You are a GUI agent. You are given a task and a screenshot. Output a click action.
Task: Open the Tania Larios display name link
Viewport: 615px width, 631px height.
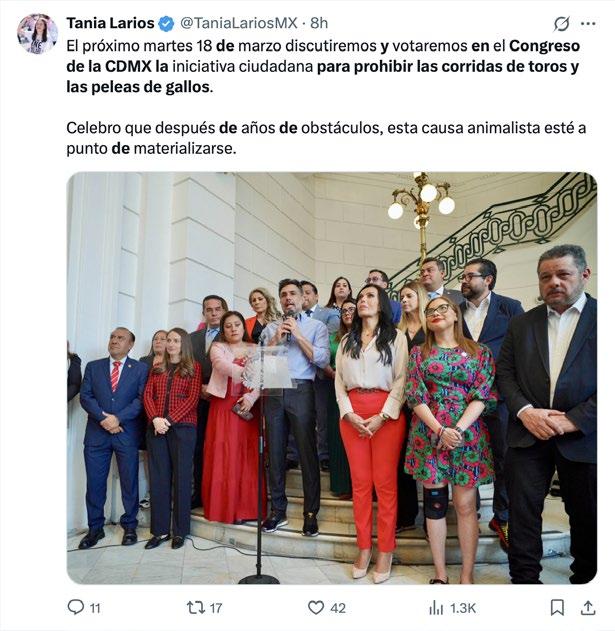tap(110, 23)
